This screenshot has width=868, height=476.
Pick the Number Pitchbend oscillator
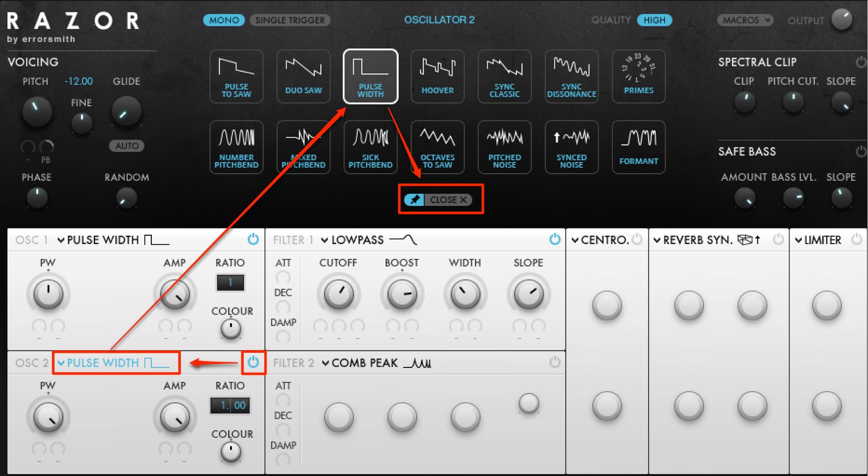pos(236,147)
